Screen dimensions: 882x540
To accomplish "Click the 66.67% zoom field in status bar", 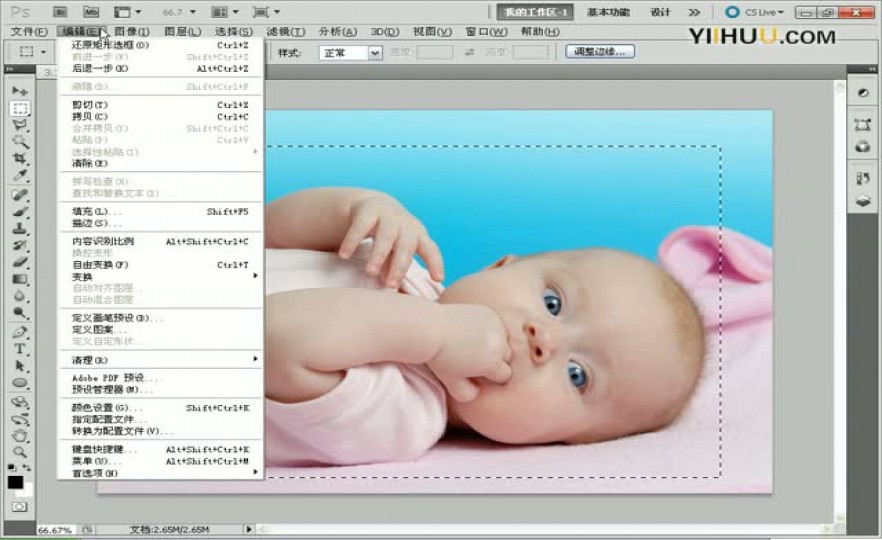I will click(x=55, y=530).
